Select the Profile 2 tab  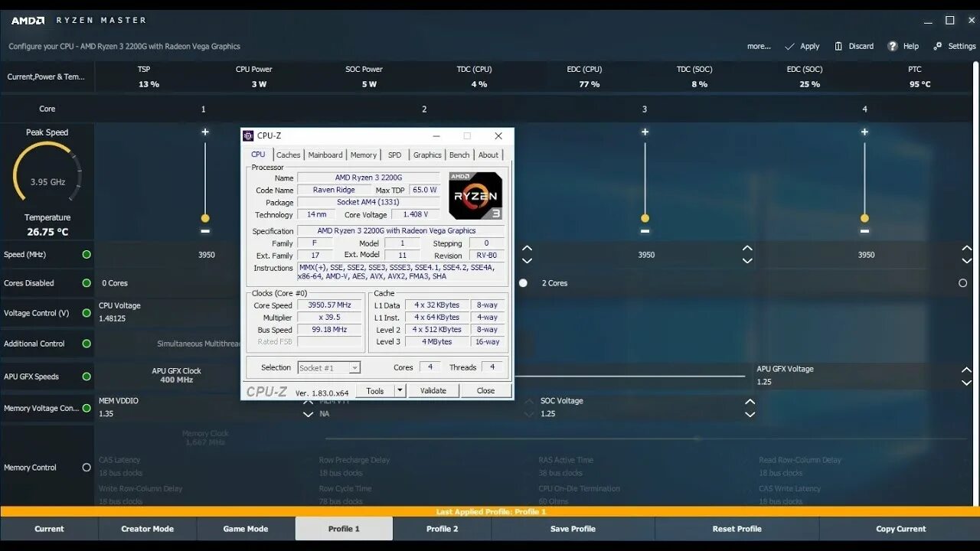pos(442,529)
